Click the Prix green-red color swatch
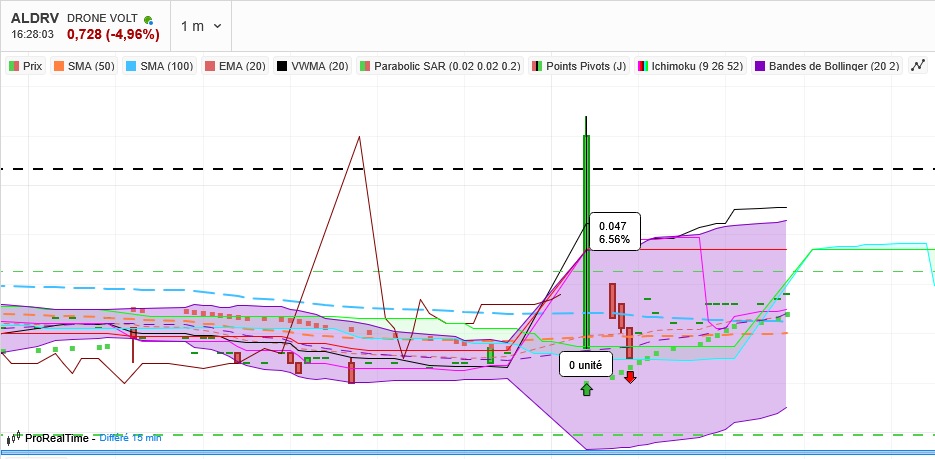This screenshot has height=459, width=935. (x=14, y=66)
